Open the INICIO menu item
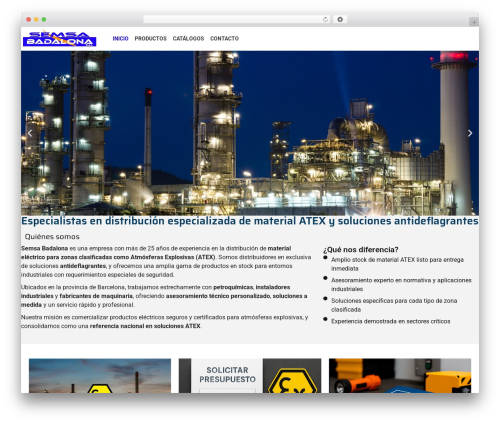 pos(120,39)
